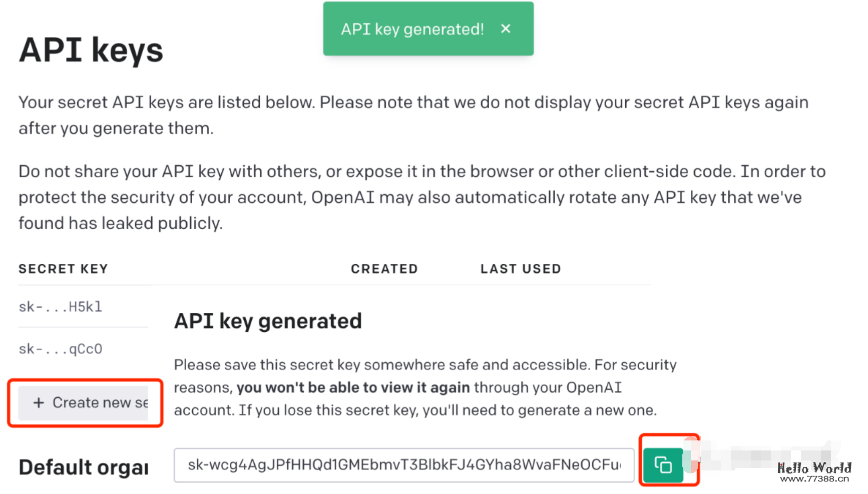The width and height of the screenshot is (868, 494).
Task: Dismiss the "API key generated!" toast
Action: coord(506,29)
